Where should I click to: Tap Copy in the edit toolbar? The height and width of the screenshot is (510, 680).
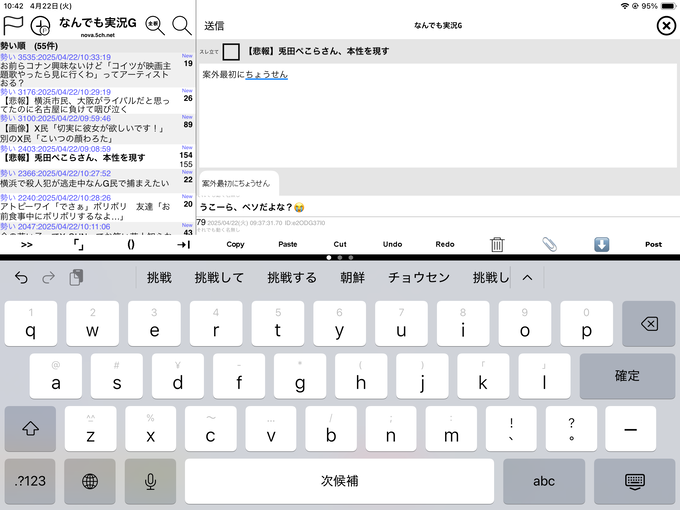[x=235, y=244]
